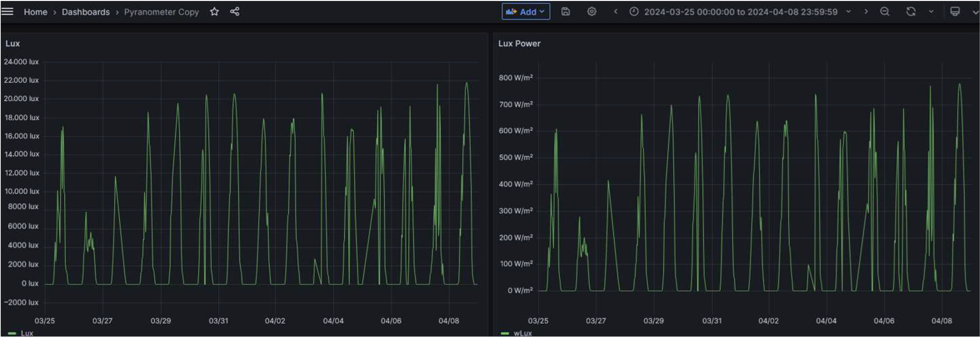This screenshot has height=337, width=980.
Task: Toggle the Lux legend series
Action: [x=27, y=333]
